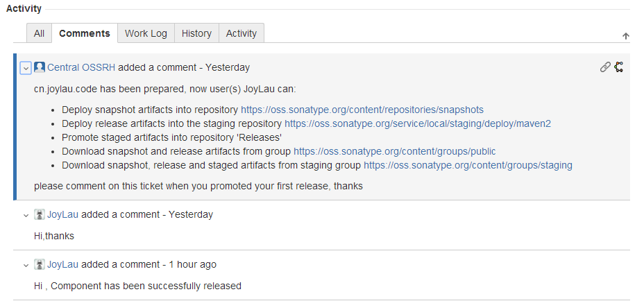Screen dimensions: 644x301
Task: Copy permalink icon on Central OSSRH comment
Action: pos(605,67)
